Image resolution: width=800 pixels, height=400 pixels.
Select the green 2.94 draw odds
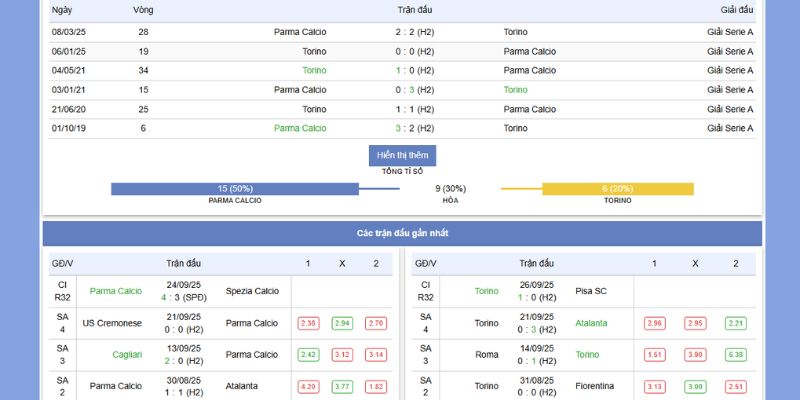pyautogui.click(x=342, y=324)
